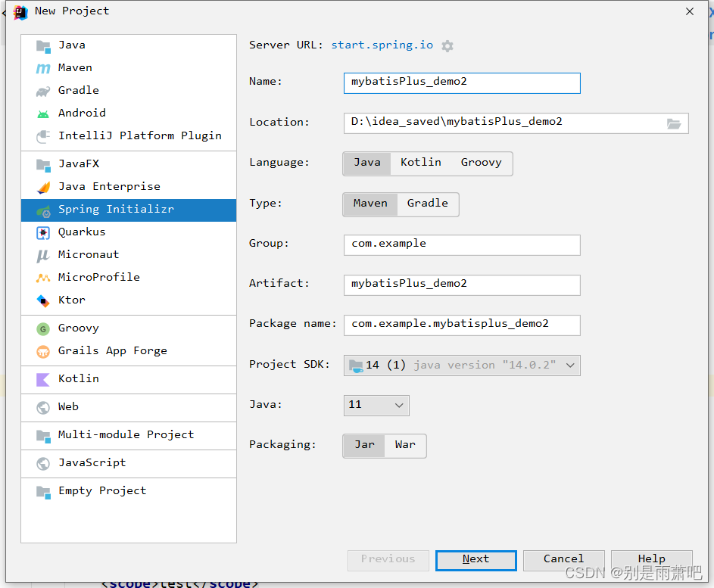Click the Micronaut mu icon
The height and width of the screenshot is (588, 714).
click(43, 256)
